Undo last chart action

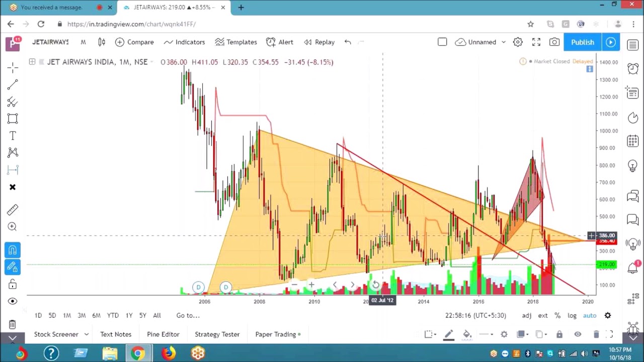[x=348, y=42]
